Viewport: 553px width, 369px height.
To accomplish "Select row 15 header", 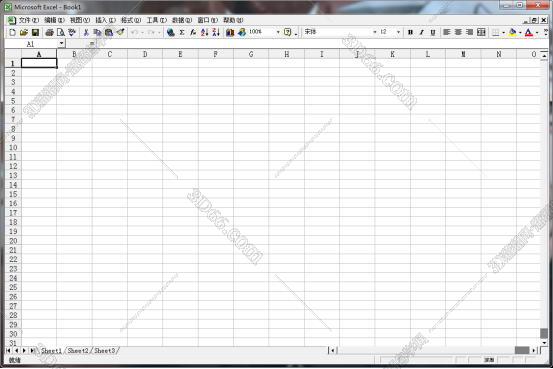I will point(13,194).
